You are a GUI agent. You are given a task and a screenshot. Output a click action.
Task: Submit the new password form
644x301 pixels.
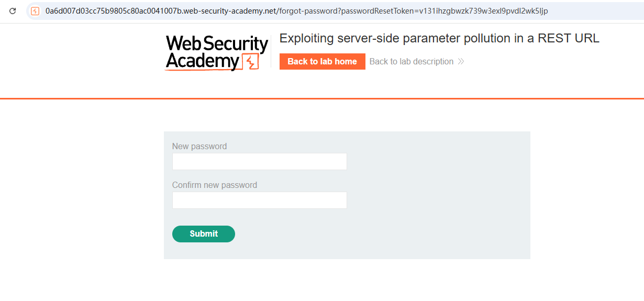(x=204, y=234)
